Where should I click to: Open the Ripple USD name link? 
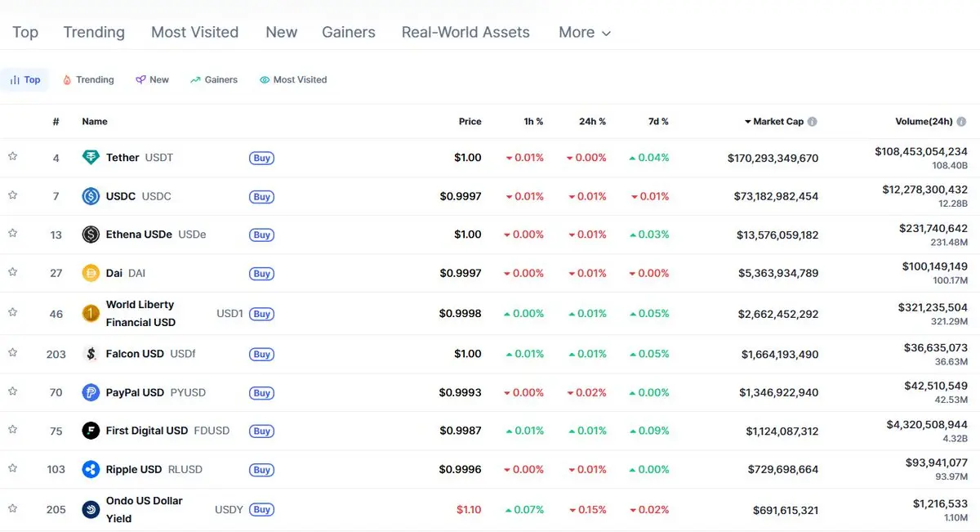[x=154, y=469]
